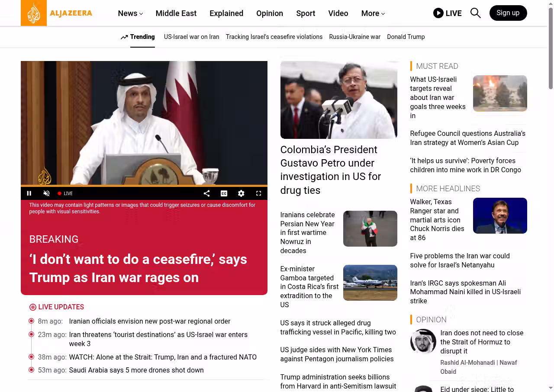
Task: Open video settings gear
Action: click(241, 193)
